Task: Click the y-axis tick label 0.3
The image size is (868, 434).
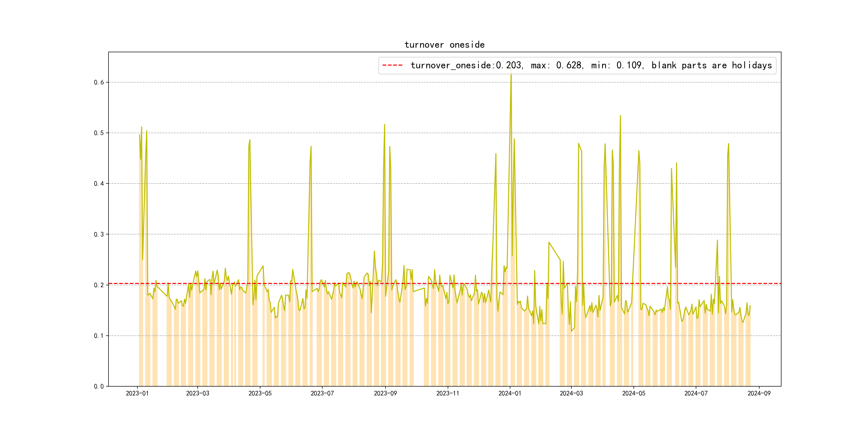Action: click(99, 234)
